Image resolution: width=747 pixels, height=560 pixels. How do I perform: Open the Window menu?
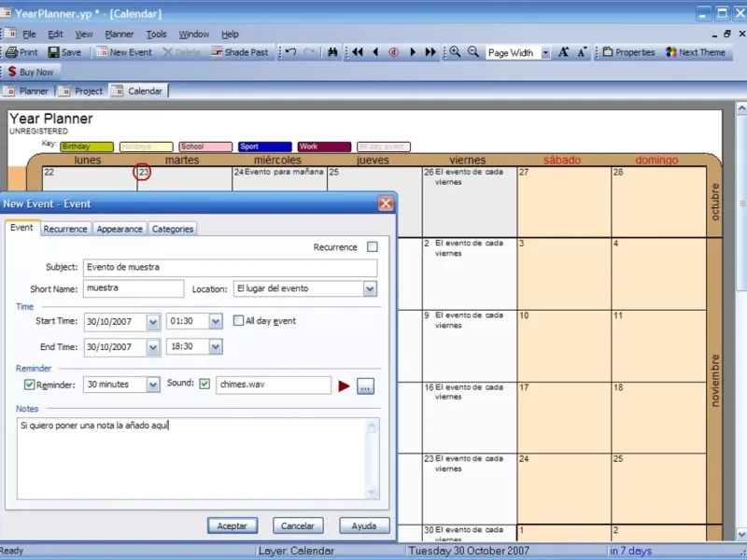tap(194, 35)
